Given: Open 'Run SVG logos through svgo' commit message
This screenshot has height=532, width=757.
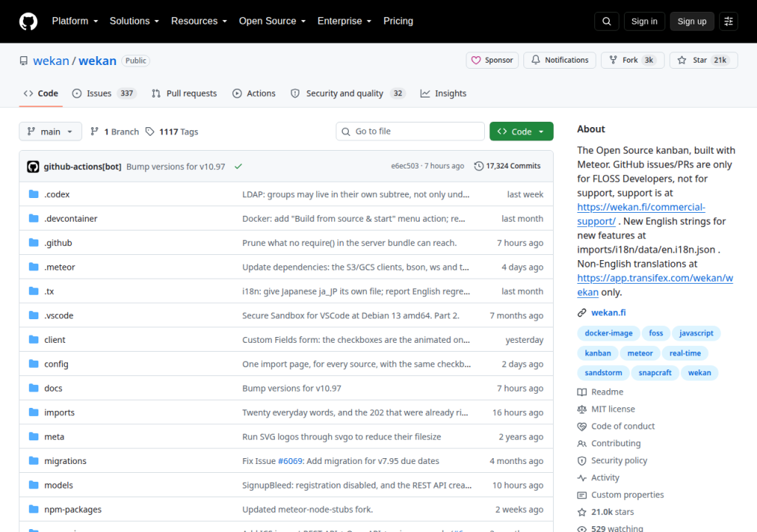Looking at the screenshot, I should click(342, 437).
